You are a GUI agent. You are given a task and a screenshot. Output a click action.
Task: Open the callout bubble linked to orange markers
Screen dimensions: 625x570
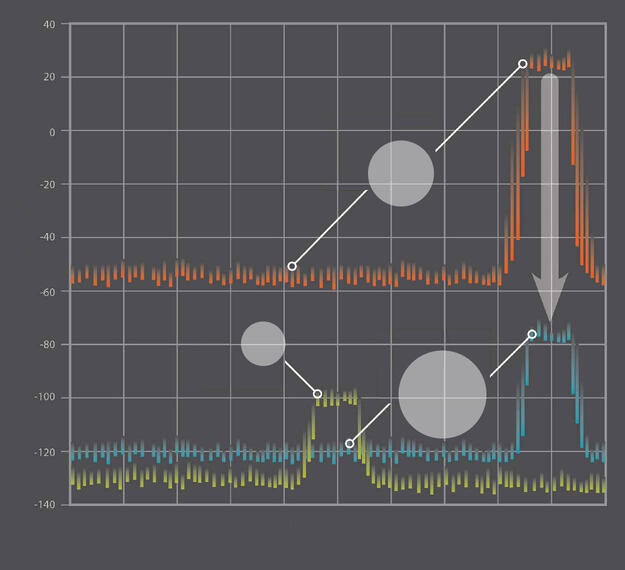(401, 173)
